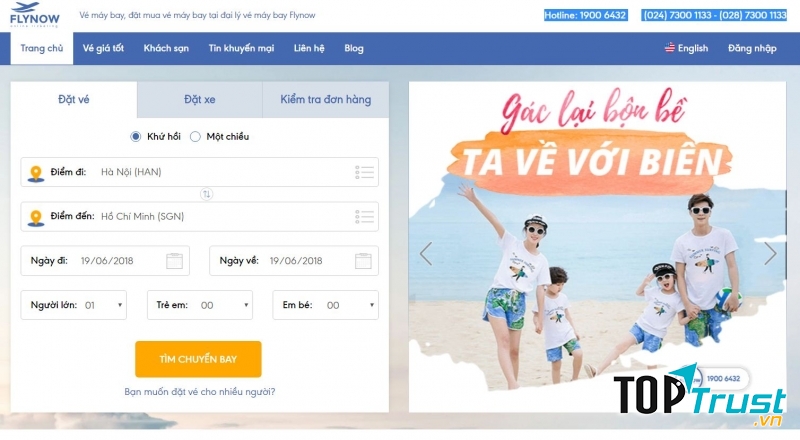Viewport: 800px width, 440px height.
Task: Open the Kiểm tra đơn hàng tab
Action: point(326,100)
